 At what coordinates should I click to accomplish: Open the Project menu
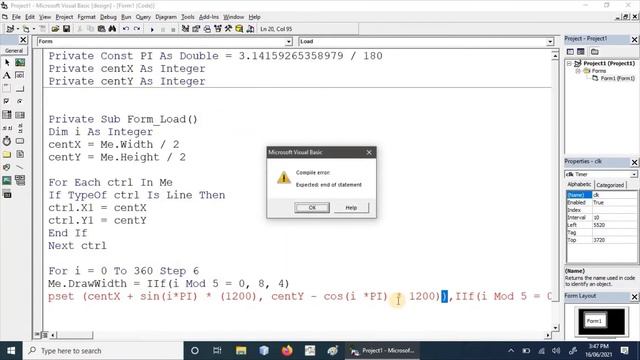(x=64, y=17)
